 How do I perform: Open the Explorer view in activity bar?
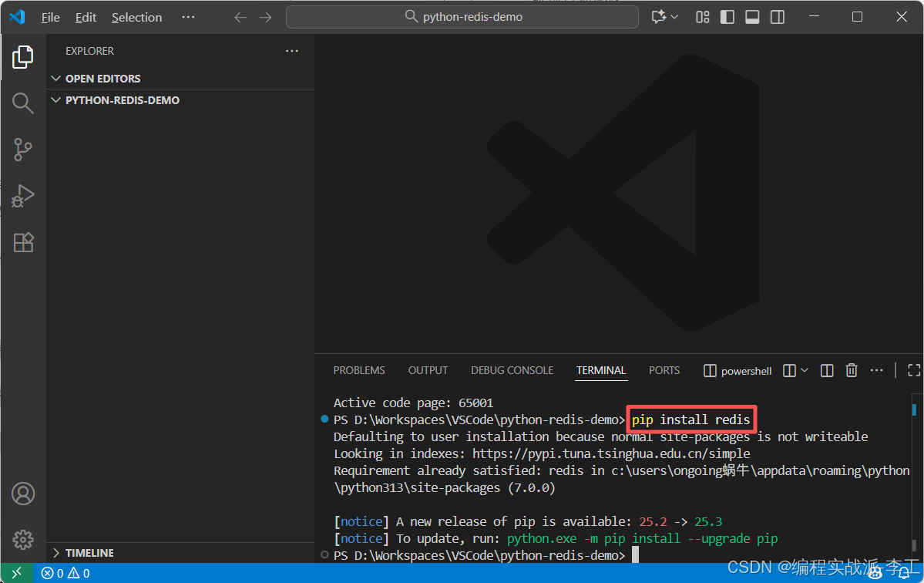[23, 57]
